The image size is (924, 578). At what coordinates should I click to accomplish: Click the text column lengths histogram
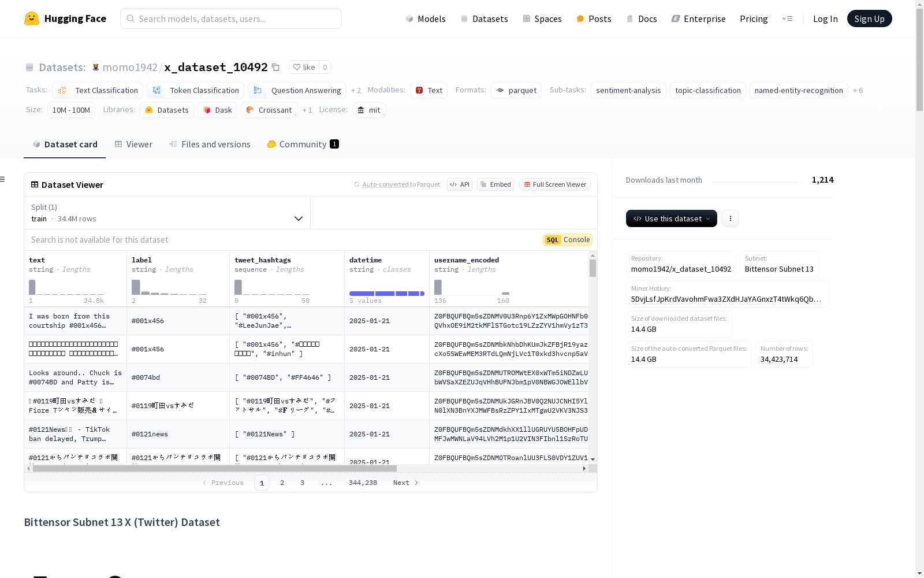(66, 287)
